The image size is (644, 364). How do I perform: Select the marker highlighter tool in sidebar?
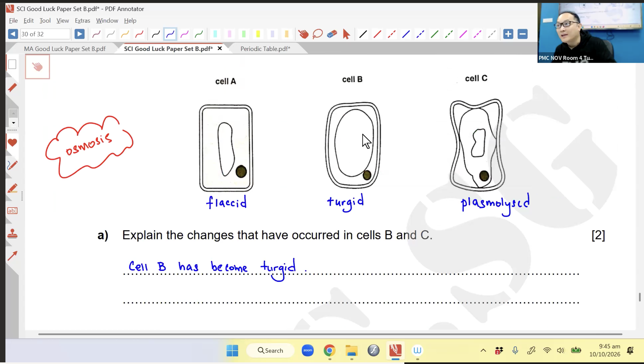point(12,188)
